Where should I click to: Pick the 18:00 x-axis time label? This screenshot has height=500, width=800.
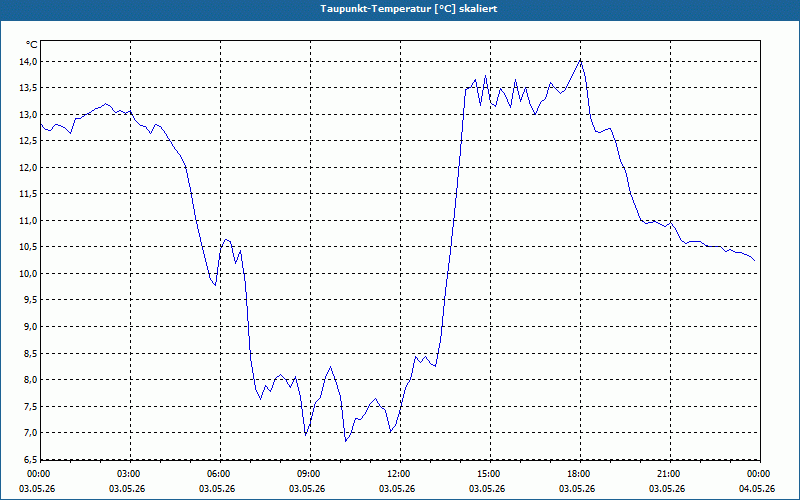(x=581, y=474)
